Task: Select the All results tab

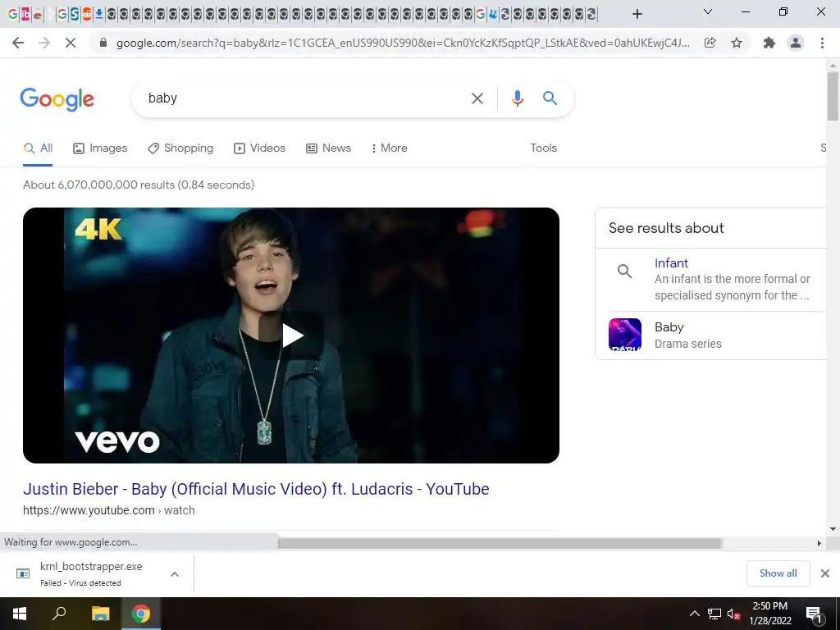Action: click(x=38, y=148)
